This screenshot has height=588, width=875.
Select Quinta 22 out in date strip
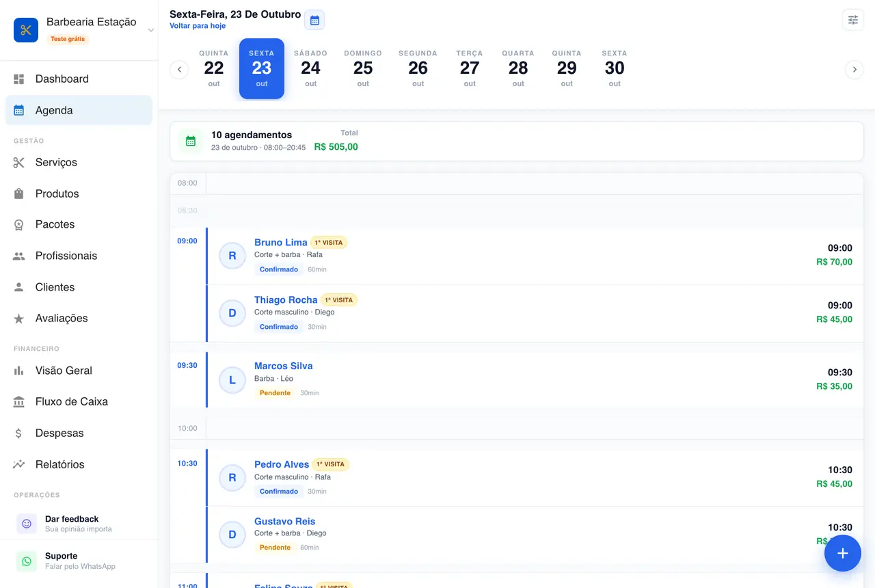click(x=214, y=68)
